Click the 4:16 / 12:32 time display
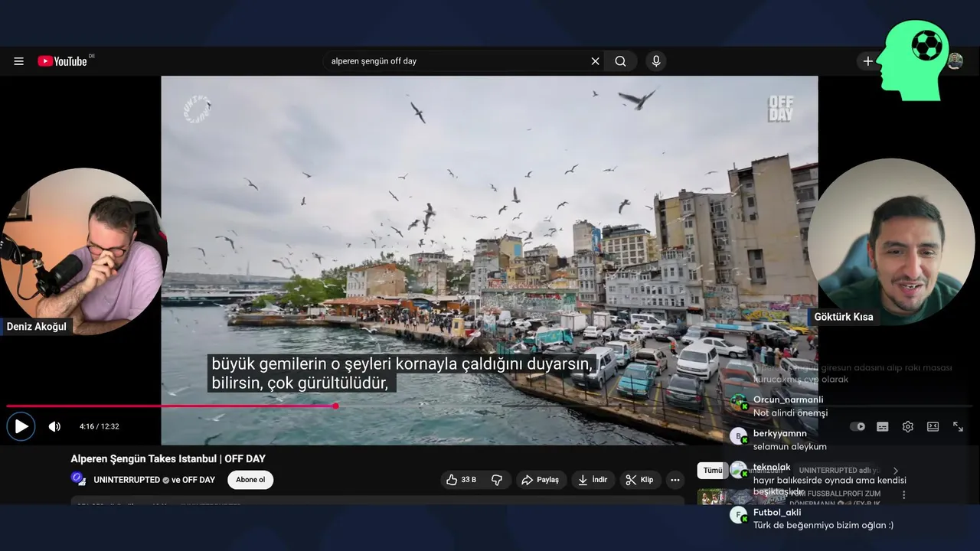 (100, 426)
